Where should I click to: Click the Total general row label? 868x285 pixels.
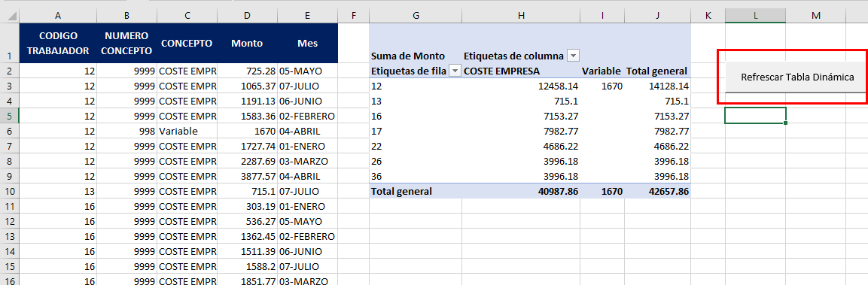[x=415, y=192]
